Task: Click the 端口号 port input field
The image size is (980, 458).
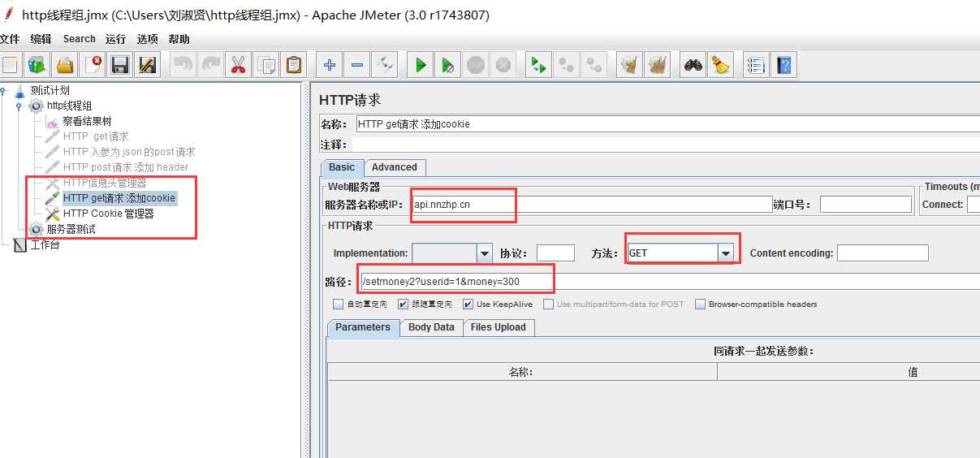Action: [866, 205]
